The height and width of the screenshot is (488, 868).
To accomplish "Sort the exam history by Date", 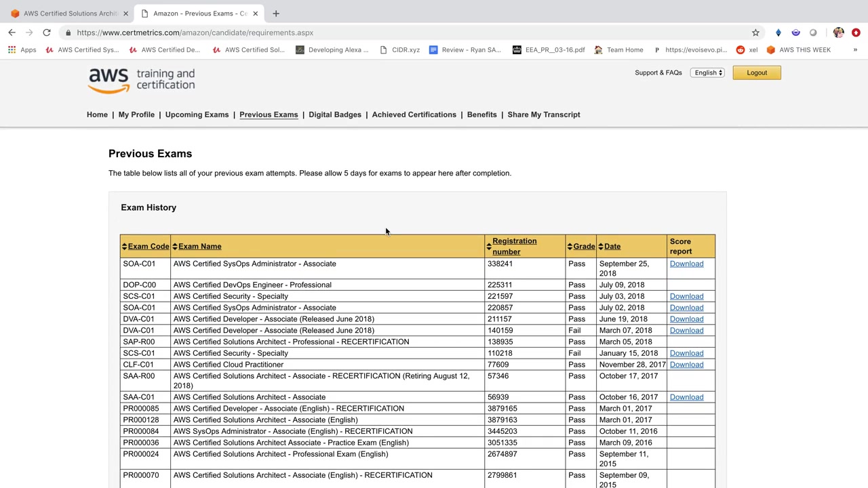I will click(x=612, y=247).
